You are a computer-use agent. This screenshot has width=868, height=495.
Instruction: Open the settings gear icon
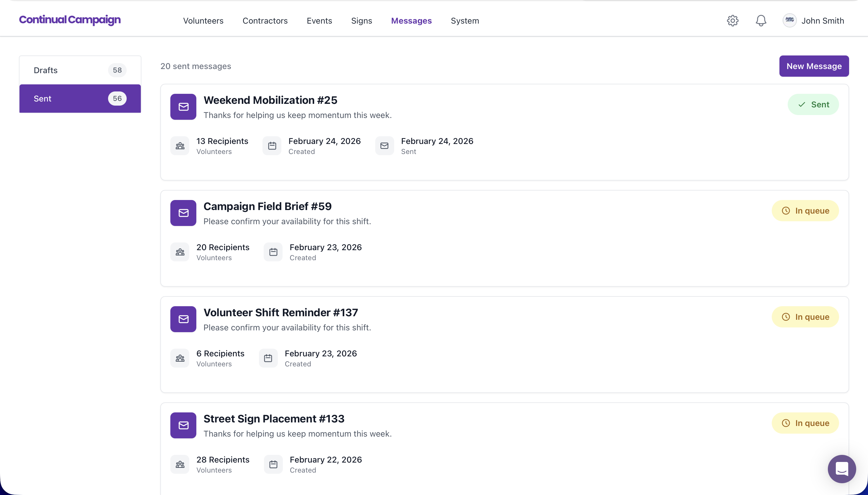coord(732,21)
